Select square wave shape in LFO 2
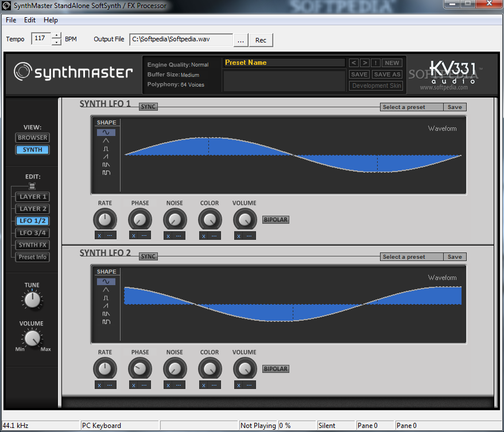The image size is (504, 432). 106,298
